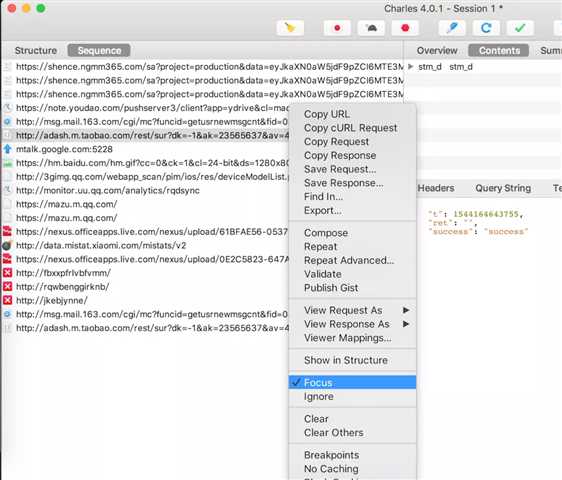
Task: Select the http://rqwbenggirknb/ request row
Action: point(145,286)
